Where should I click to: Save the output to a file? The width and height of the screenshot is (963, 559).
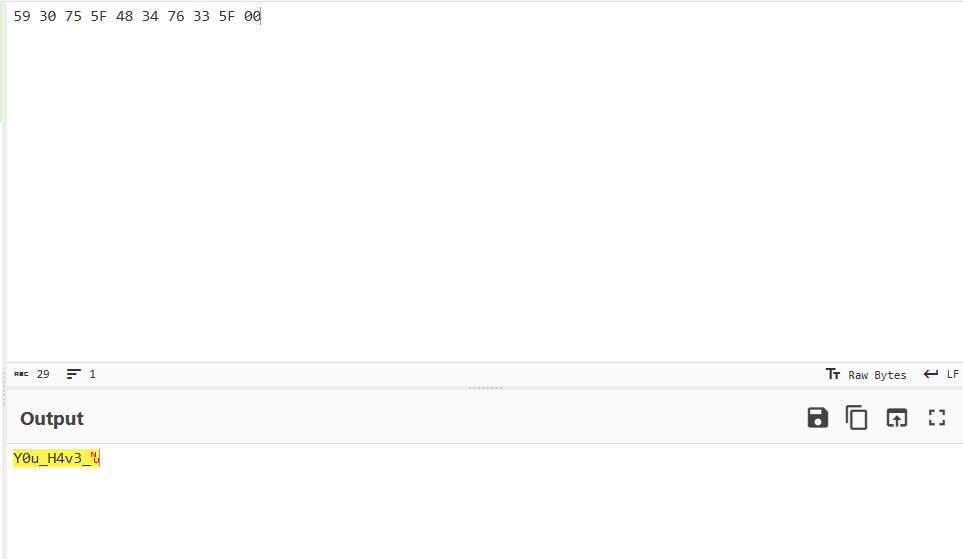click(x=817, y=418)
